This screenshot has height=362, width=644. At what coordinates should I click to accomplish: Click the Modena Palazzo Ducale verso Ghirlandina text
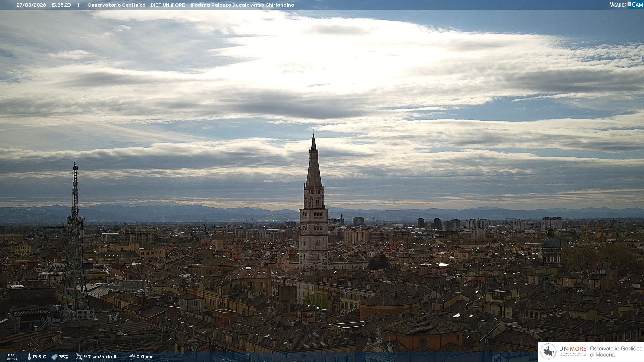242,5
